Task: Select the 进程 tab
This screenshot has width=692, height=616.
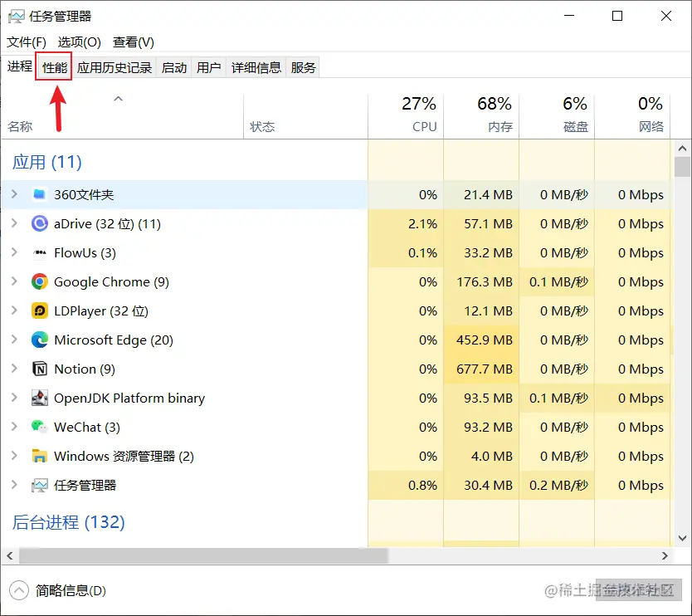Action: pyautogui.click(x=19, y=66)
